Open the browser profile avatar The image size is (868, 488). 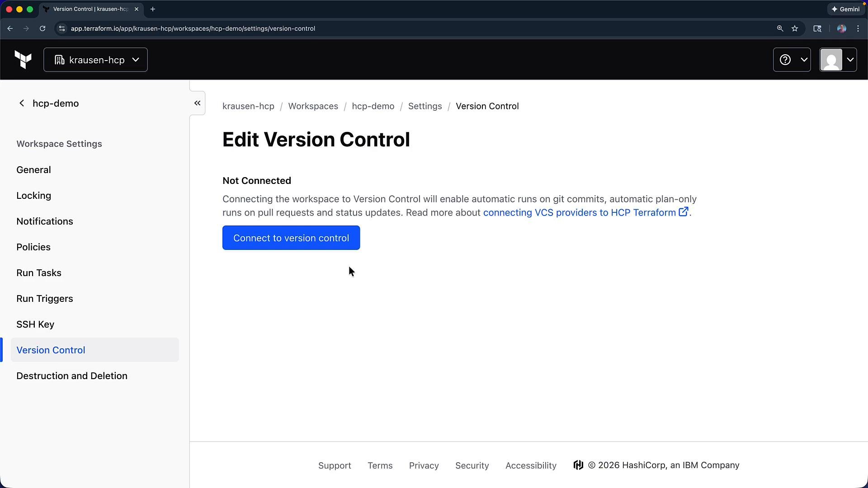(x=841, y=28)
